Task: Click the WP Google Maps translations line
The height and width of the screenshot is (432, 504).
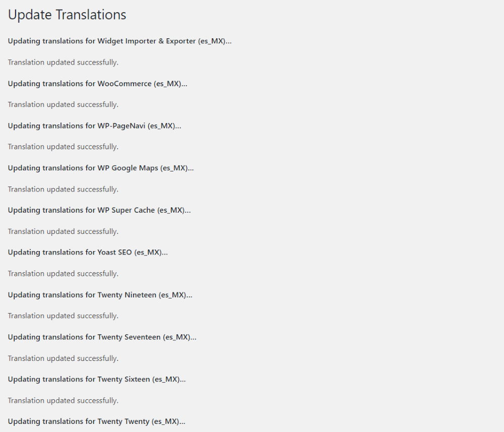Action: pos(101,168)
